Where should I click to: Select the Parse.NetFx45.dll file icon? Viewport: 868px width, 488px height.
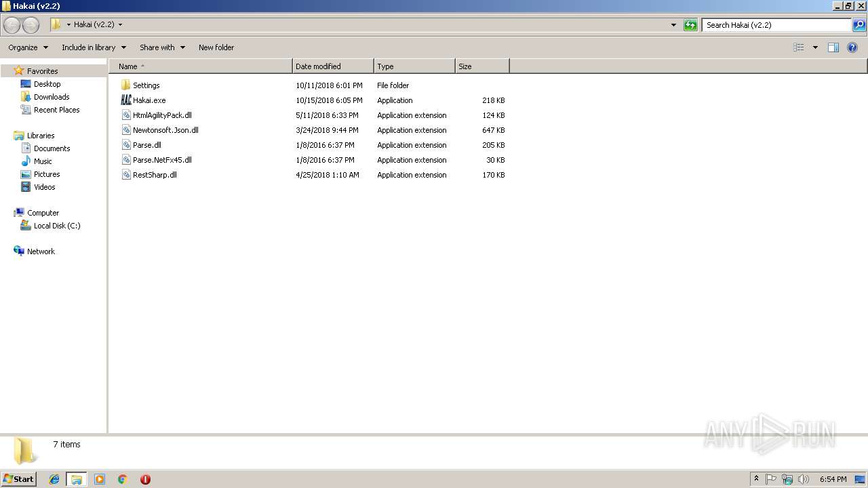[125, 160]
